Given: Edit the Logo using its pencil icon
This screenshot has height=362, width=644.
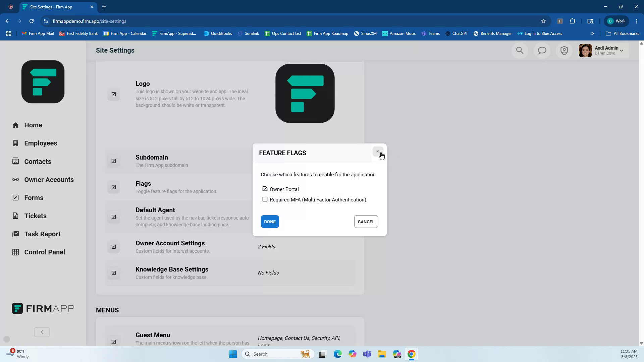Looking at the screenshot, I should (x=114, y=94).
